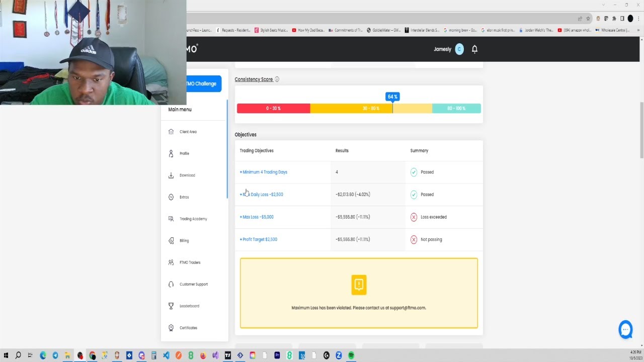This screenshot has width=644, height=362.
Task: Click the teal 80 - 100 % score segment
Action: 456,108
